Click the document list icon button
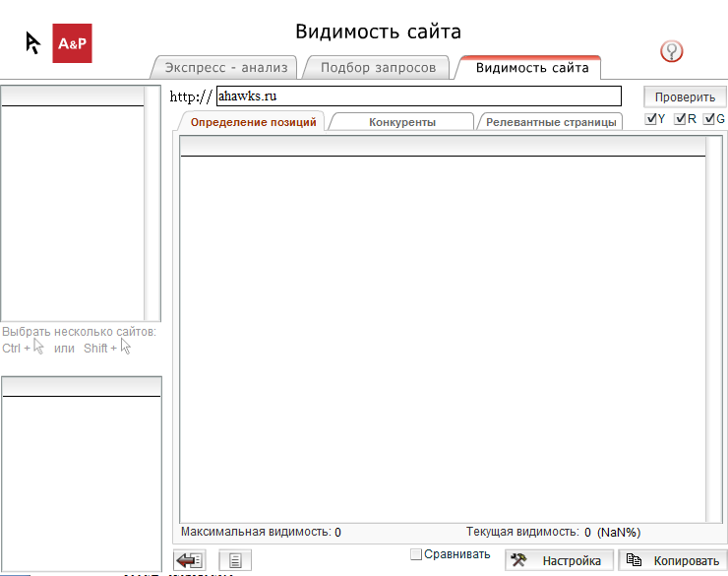Viewport: 728px width, 576px height. [x=236, y=560]
